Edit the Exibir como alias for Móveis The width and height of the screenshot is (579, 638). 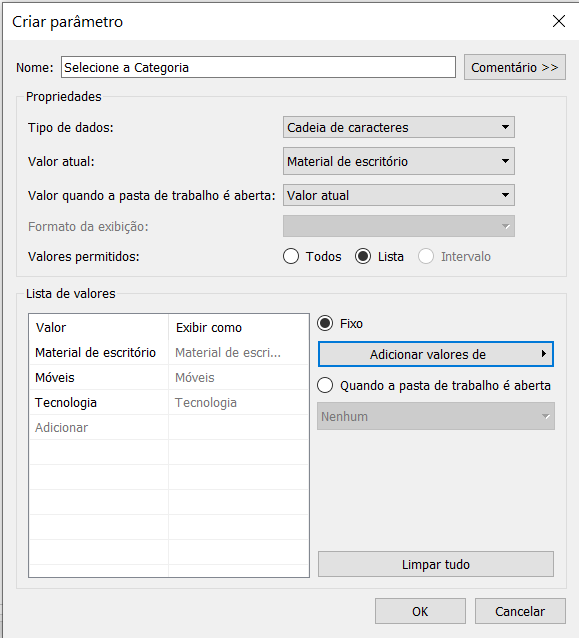pyautogui.click(x=238, y=378)
